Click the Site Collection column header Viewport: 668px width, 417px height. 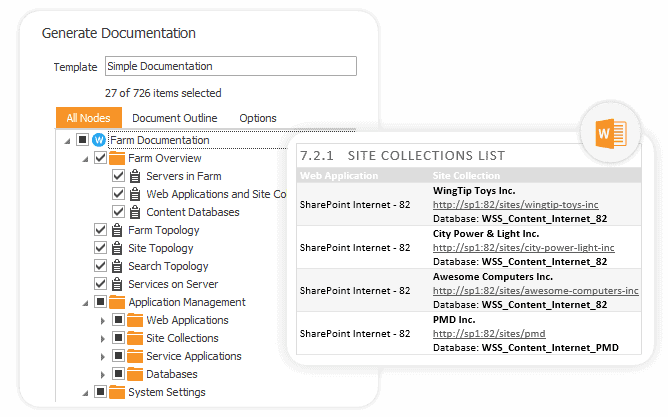point(466,175)
